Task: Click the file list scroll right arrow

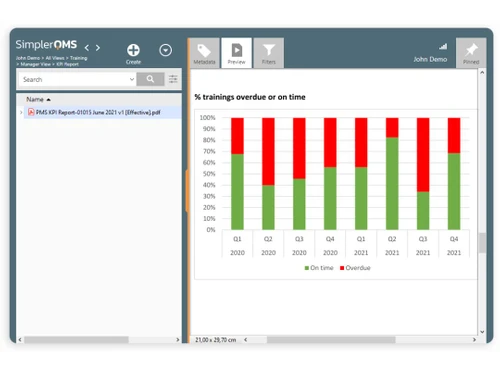Action: pyautogui.click(x=177, y=340)
